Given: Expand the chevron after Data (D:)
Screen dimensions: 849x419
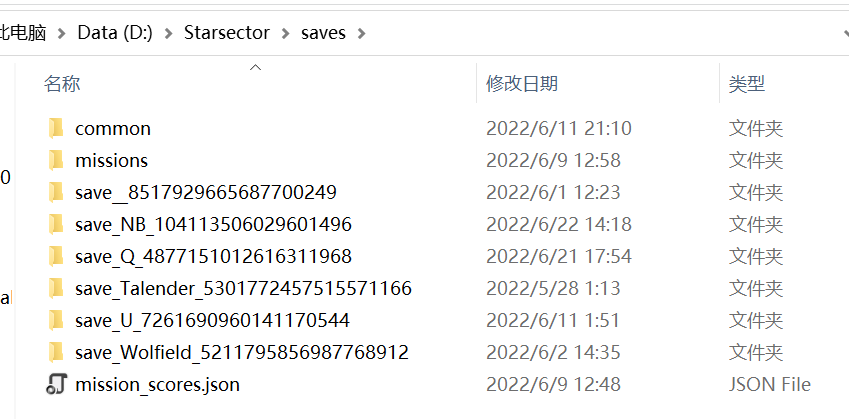Looking at the screenshot, I should [169, 33].
